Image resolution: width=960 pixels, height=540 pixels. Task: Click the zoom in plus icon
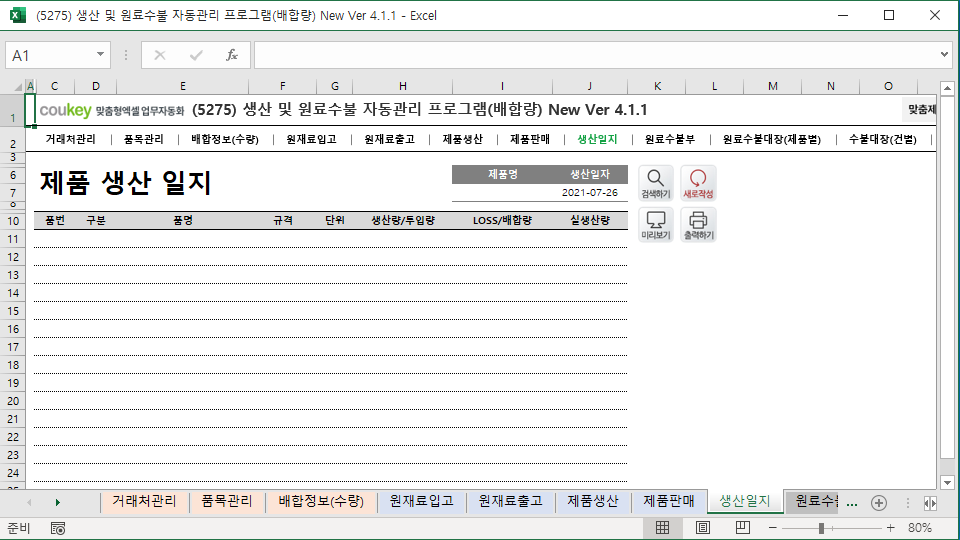pos(890,528)
